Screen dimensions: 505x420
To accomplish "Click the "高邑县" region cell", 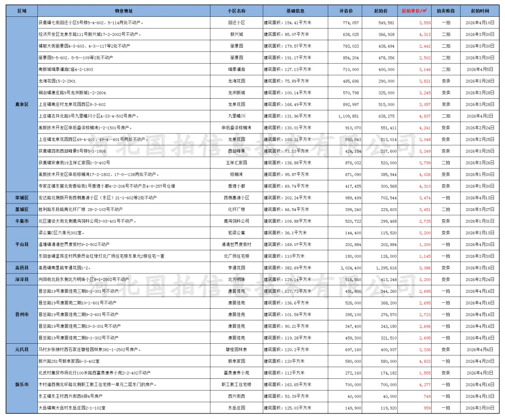I will [x=22, y=268].
